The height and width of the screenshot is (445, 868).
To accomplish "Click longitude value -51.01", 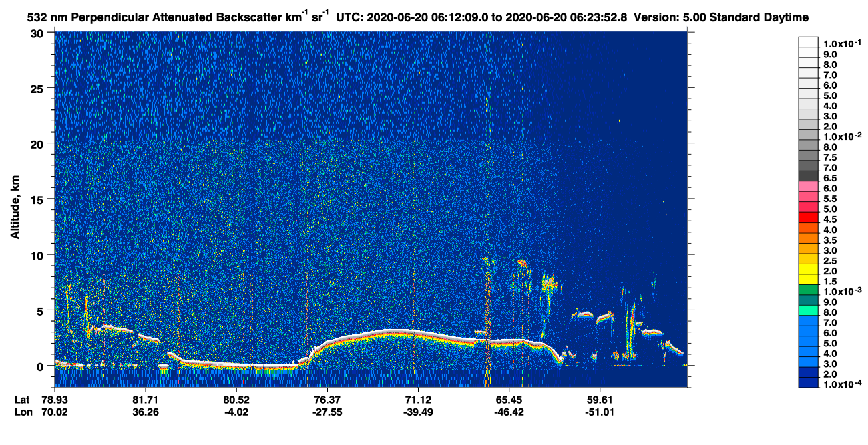I will pos(599,412).
